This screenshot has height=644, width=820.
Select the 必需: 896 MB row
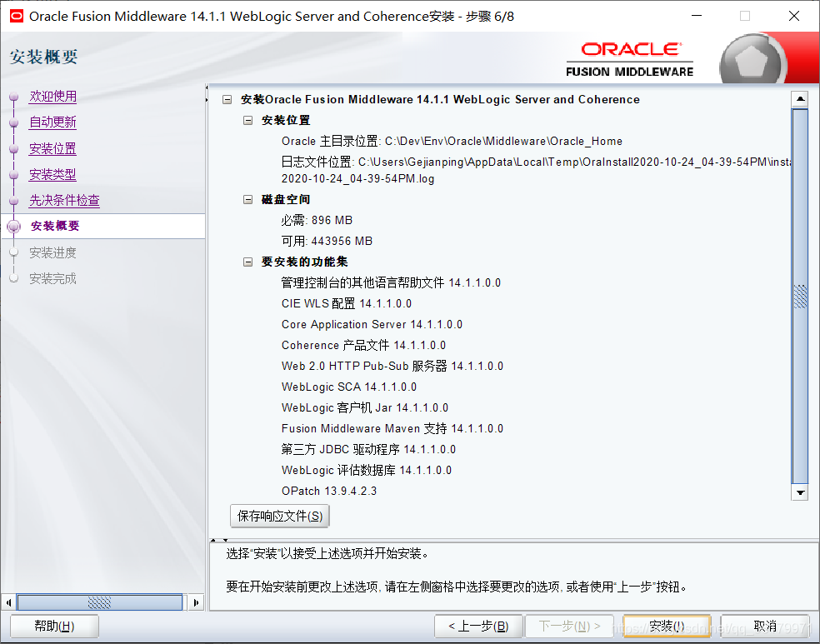point(317,220)
